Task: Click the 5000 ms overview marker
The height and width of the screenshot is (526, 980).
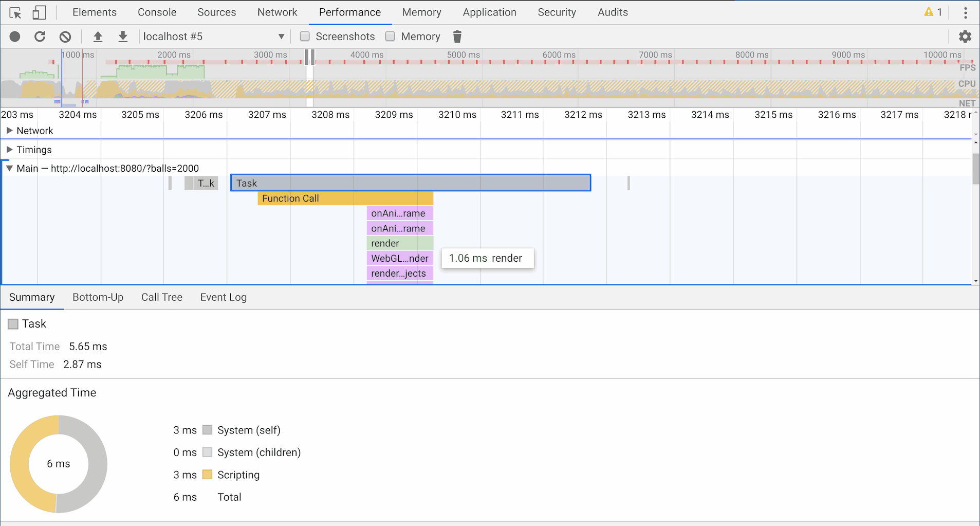Action: click(x=464, y=55)
